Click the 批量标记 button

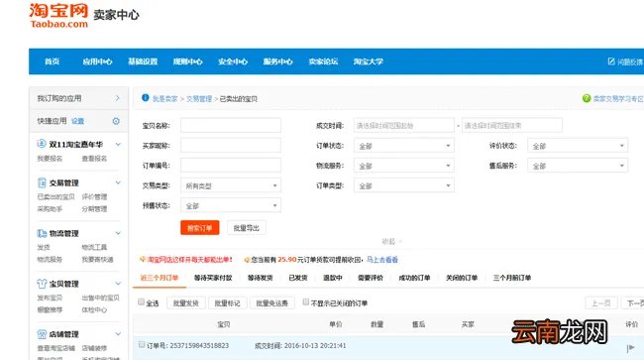227,303
